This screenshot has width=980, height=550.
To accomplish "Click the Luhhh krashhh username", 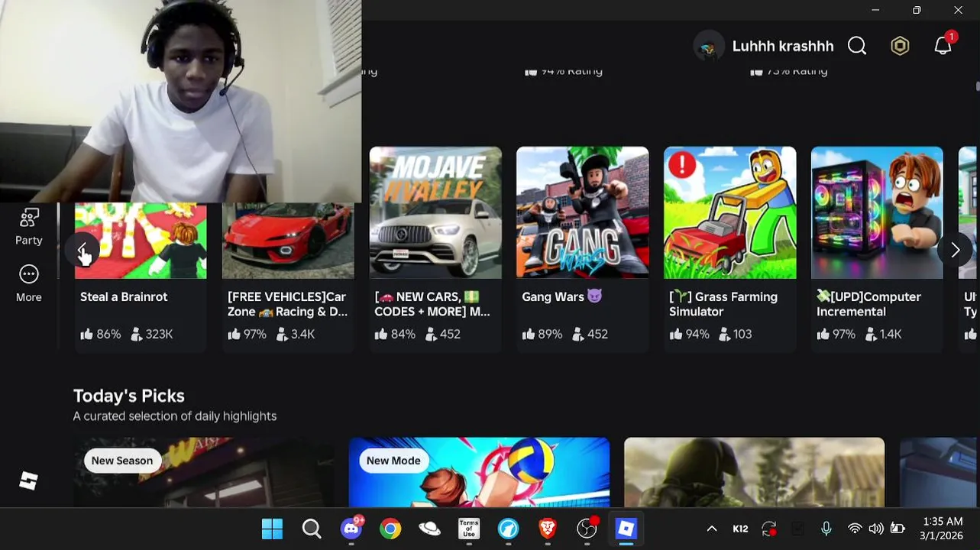I will (783, 47).
